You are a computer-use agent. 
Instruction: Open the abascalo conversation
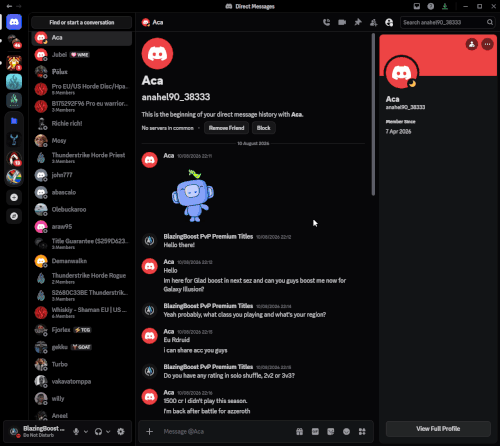(82, 192)
